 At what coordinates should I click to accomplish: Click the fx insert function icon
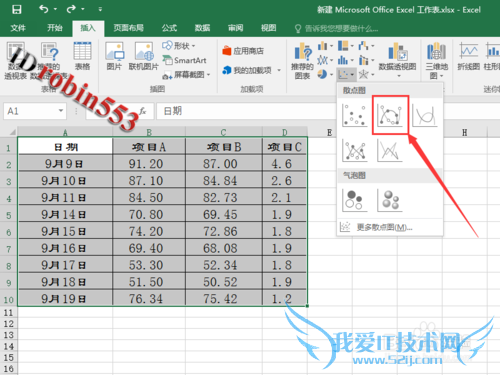point(143,111)
